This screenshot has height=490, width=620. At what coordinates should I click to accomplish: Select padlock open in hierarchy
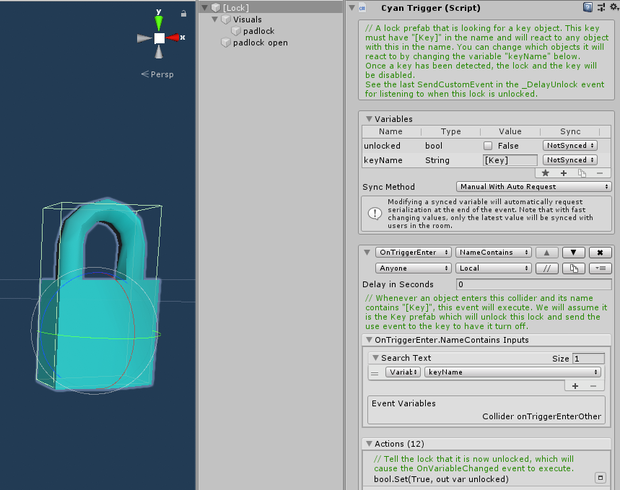260,43
